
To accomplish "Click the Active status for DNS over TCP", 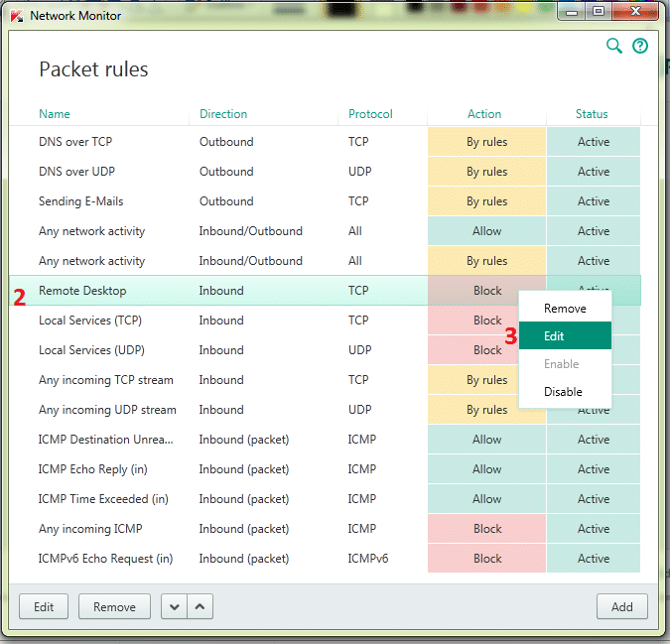I will click(594, 141).
